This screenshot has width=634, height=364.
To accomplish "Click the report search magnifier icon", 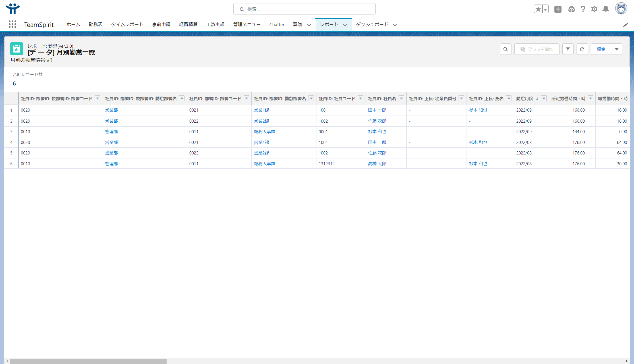I will coord(505,49).
